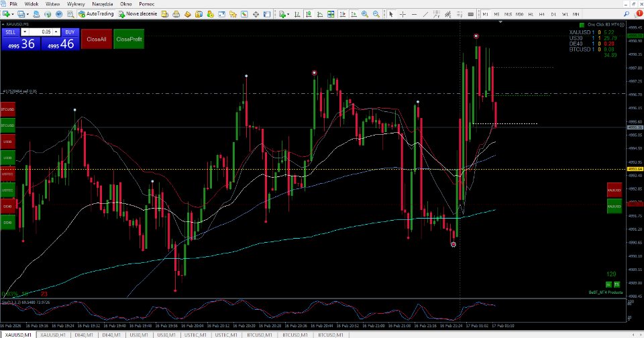Screen dimensions: 644x338
Task: Select the arrow cursor tool
Action: pos(391,14)
